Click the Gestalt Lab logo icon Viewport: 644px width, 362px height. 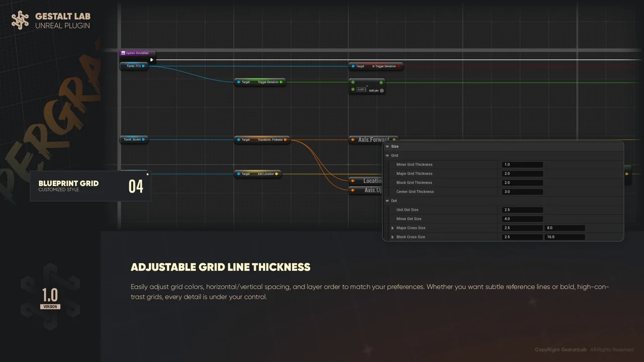[20, 20]
